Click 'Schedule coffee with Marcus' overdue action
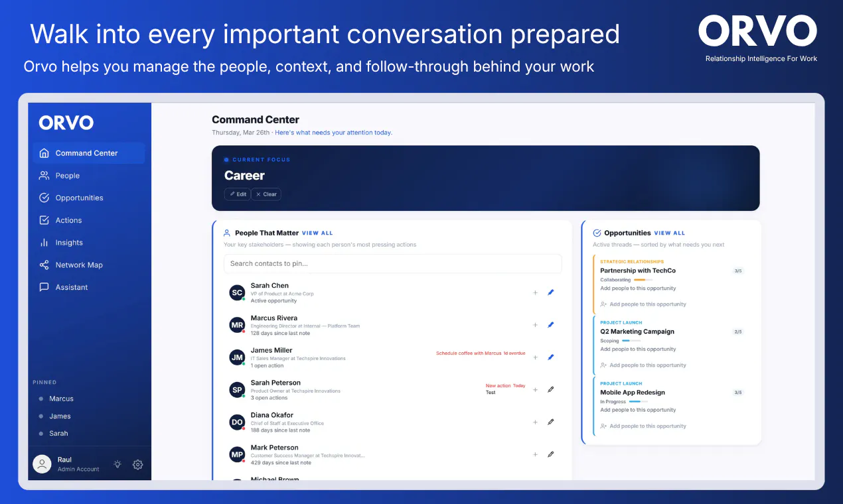Viewport: 843px width, 504px height. pos(481,353)
